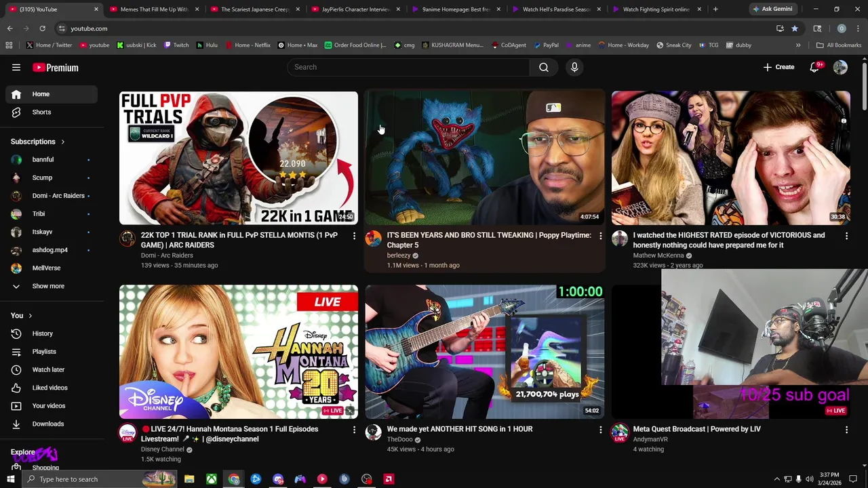868x488 pixels.
Task: Open the All Bookmarks folder
Action: (839, 45)
